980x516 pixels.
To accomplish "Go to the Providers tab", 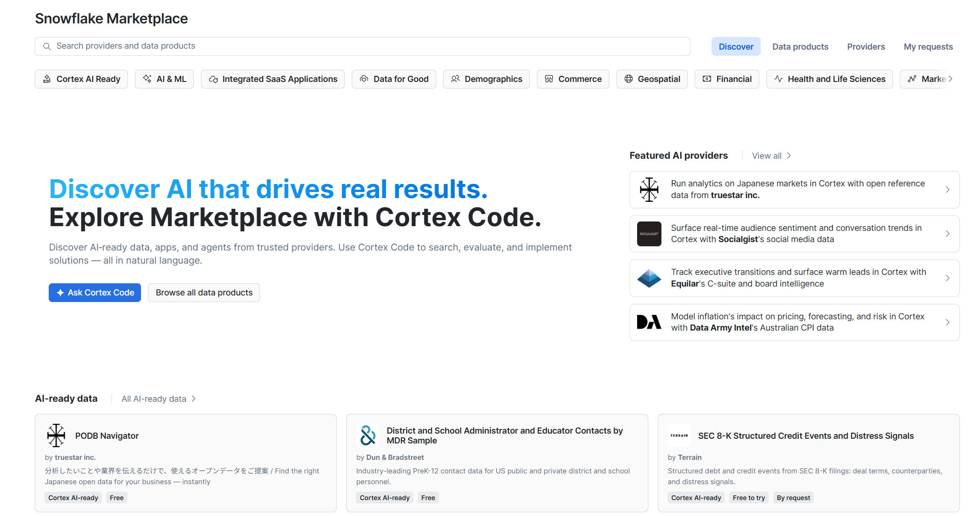I will pyautogui.click(x=866, y=46).
